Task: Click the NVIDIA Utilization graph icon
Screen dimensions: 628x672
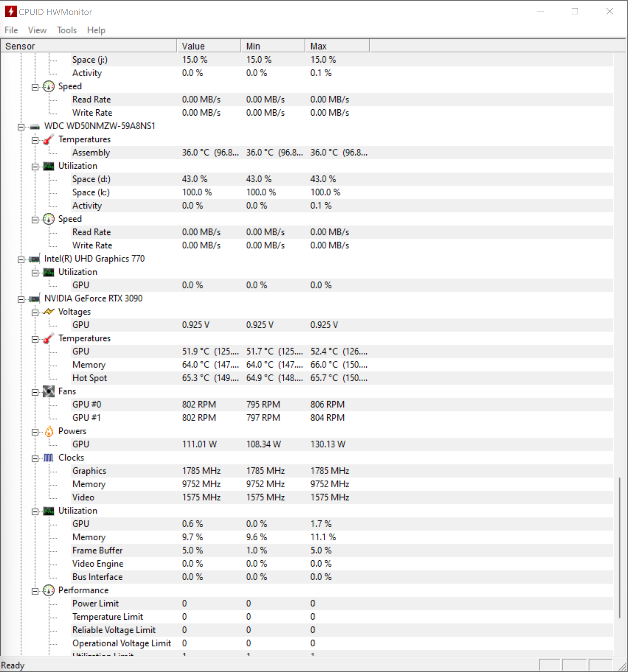Action: (49, 511)
